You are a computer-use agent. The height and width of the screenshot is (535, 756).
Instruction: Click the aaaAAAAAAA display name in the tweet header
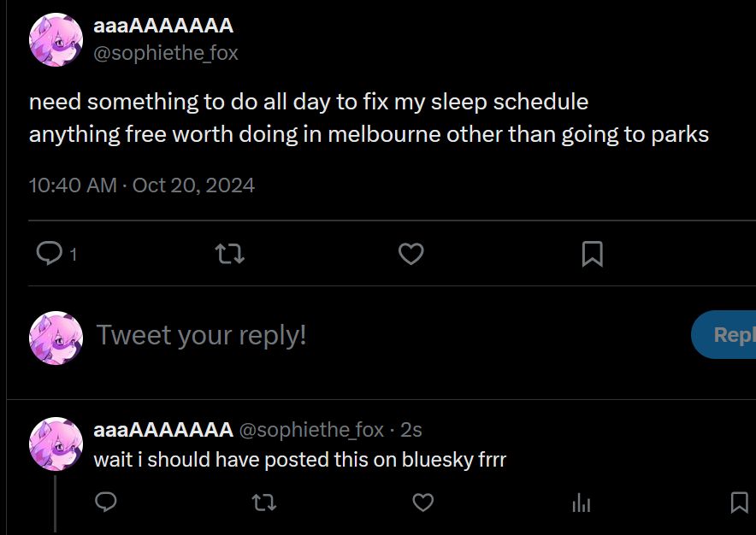coord(163,26)
